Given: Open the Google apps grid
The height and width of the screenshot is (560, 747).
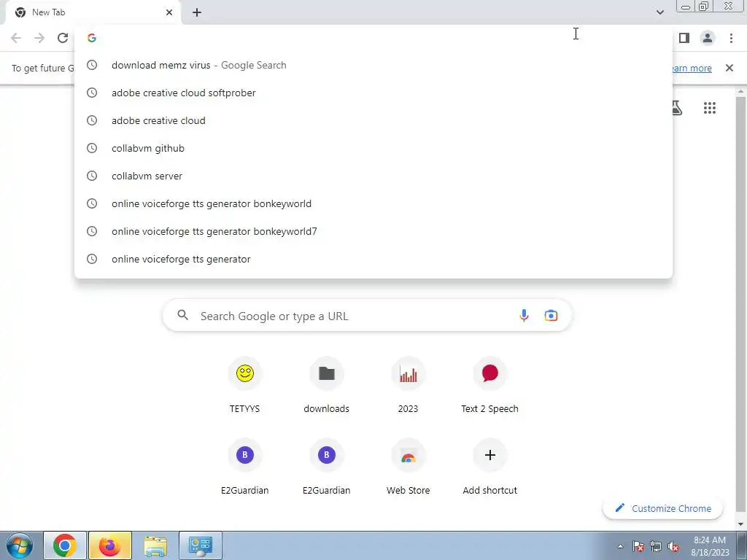Looking at the screenshot, I should pyautogui.click(x=710, y=108).
